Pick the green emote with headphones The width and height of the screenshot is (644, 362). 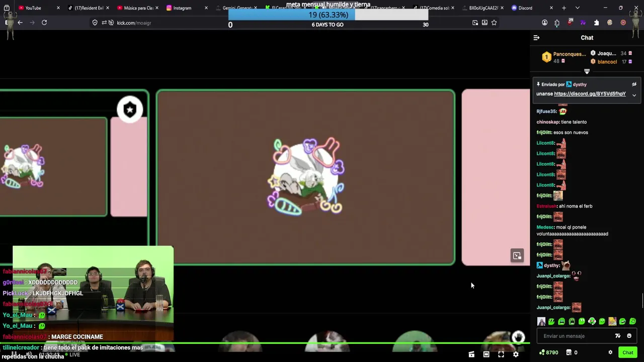[x=592, y=321]
